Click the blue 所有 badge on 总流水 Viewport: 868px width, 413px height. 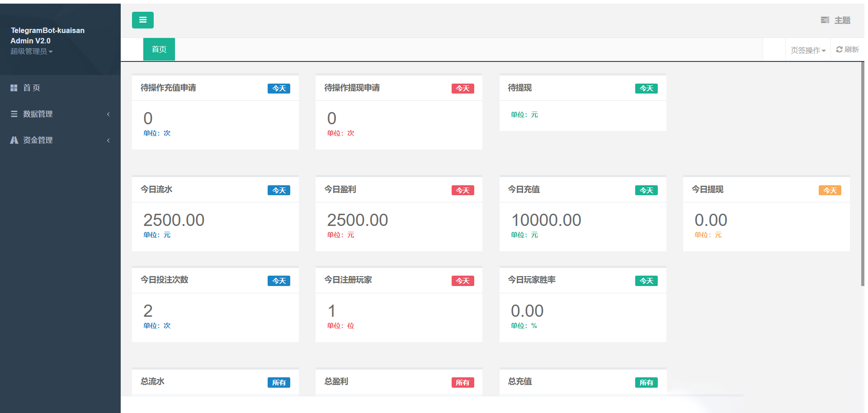[x=278, y=383]
